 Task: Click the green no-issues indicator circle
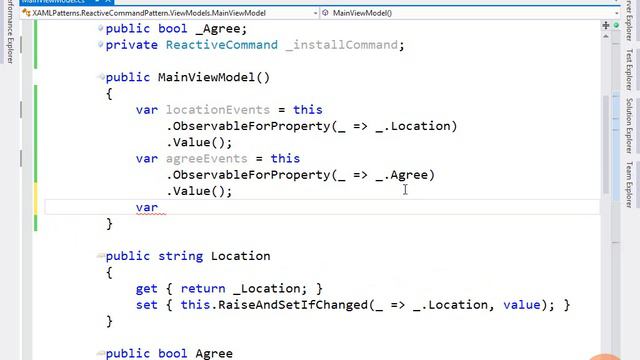pyautogui.click(x=616, y=26)
